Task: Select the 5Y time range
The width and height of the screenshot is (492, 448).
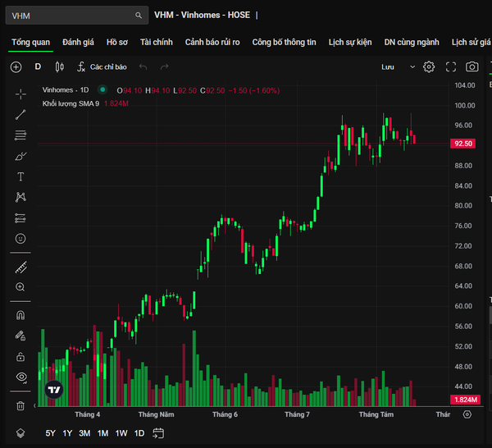Action: click(x=50, y=433)
